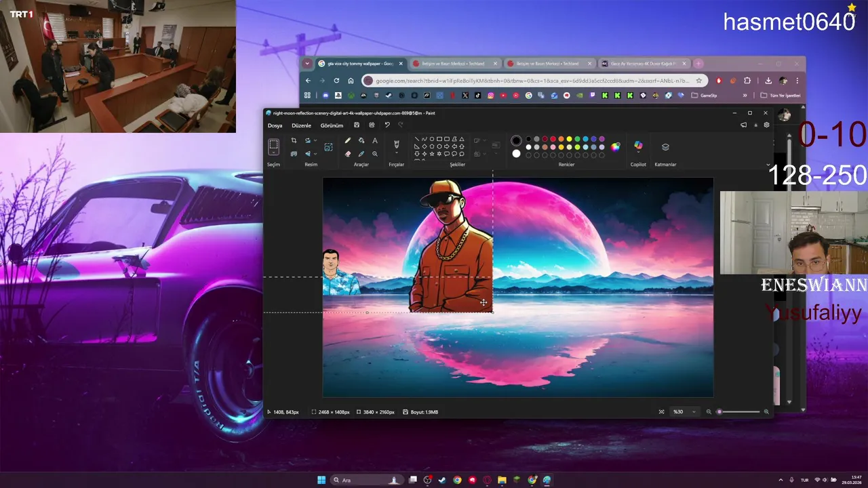The image size is (868, 488).
Task: Select secondary color 2 white swatch
Action: 517,154
